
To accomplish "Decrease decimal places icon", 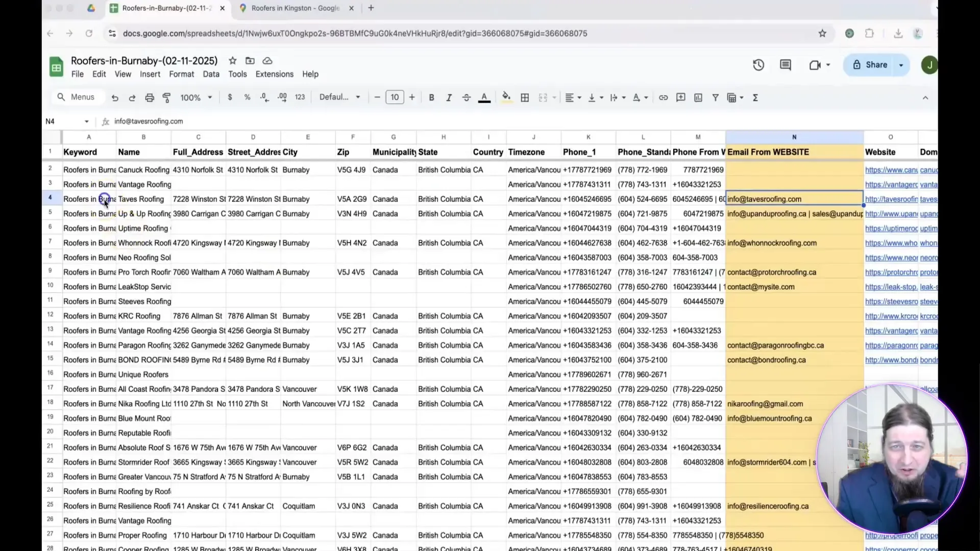I will click(x=264, y=97).
